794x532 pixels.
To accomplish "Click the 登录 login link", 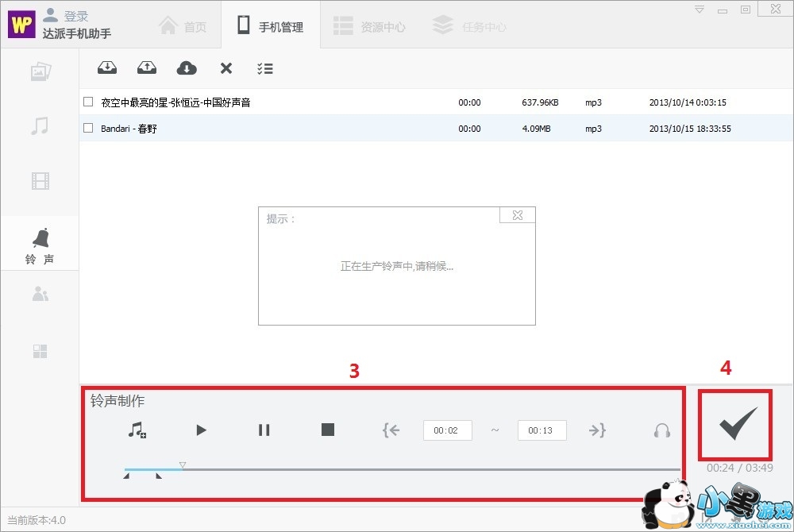I will point(66,16).
